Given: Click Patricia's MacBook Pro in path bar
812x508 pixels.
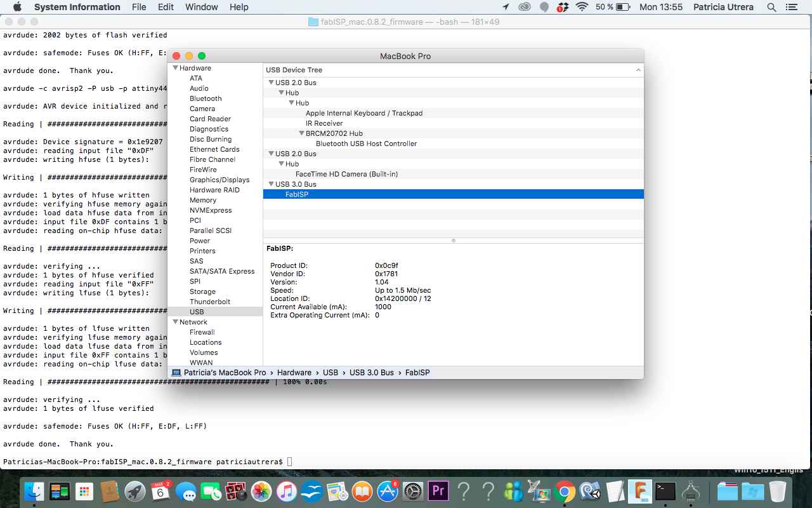Looking at the screenshot, I should [219, 373].
